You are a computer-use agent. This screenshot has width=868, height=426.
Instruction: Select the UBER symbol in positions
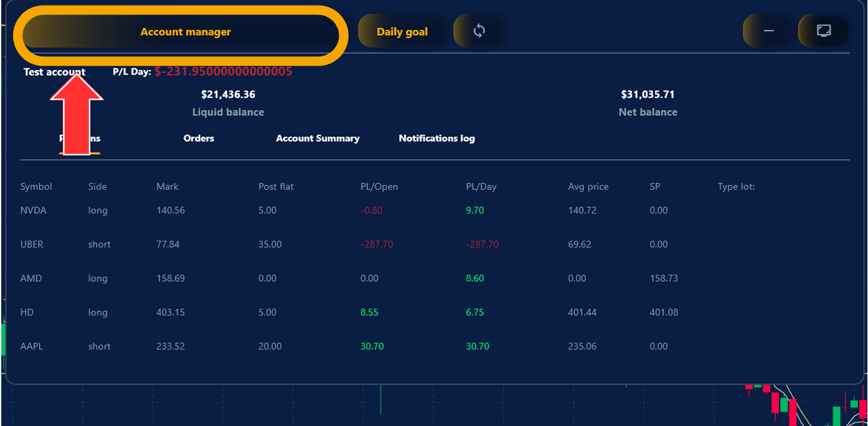[32, 244]
